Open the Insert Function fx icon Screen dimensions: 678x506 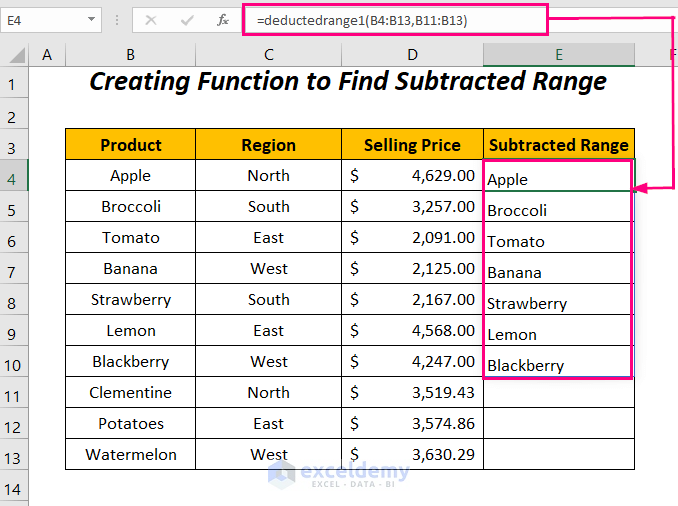click(x=223, y=20)
